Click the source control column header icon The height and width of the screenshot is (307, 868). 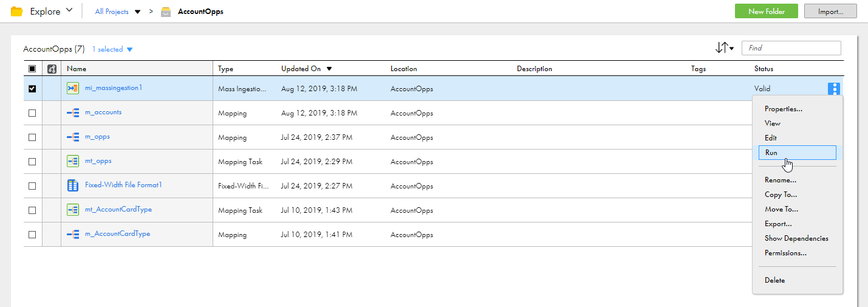[x=52, y=69]
